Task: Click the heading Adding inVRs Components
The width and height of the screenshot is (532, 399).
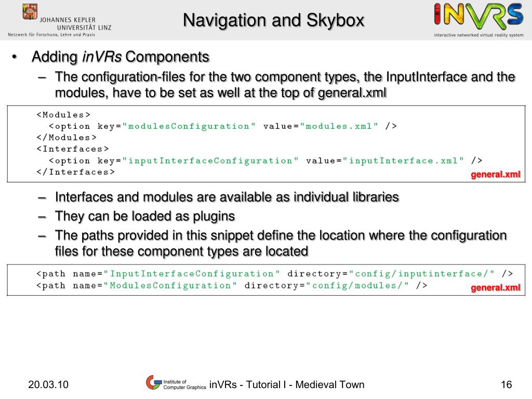Action: 121,57
